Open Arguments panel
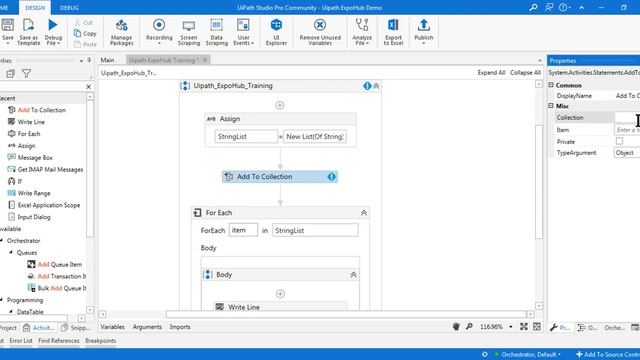The height and width of the screenshot is (360, 640). [147, 327]
